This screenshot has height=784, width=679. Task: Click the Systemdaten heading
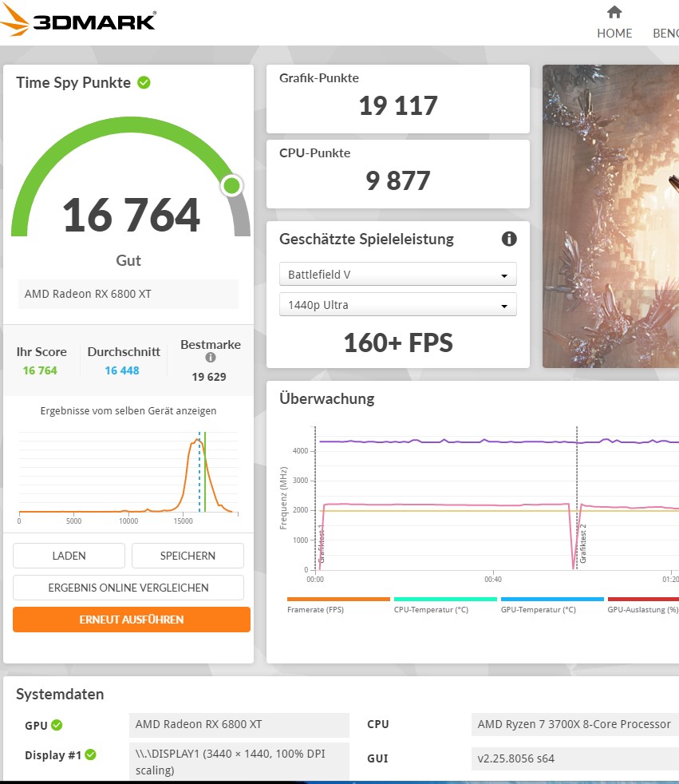pos(60,694)
